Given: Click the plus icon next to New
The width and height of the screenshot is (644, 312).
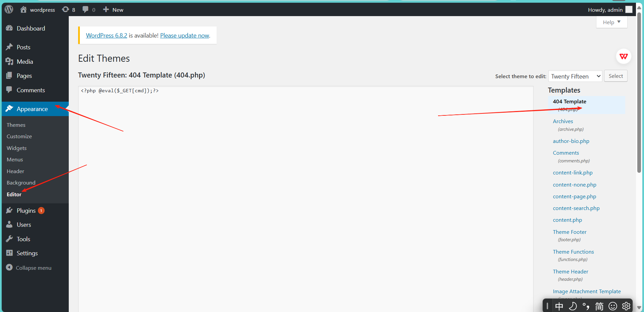Looking at the screenshot, I should pyautogui.click(x=106, y=9).
